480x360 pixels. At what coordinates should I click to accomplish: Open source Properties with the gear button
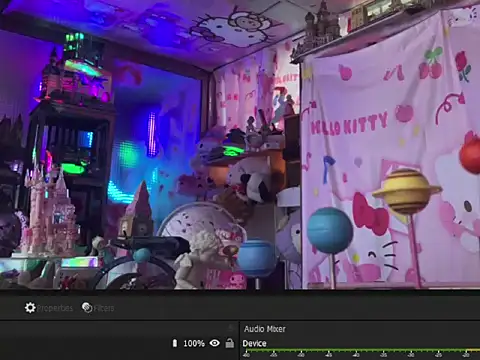(x=49, y=308)
